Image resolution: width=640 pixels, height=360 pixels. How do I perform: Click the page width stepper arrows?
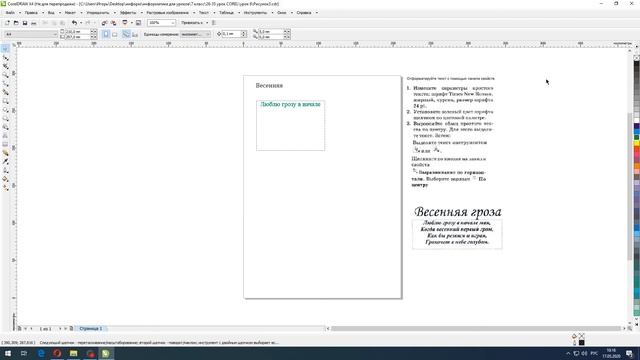[x=93, y=31]
